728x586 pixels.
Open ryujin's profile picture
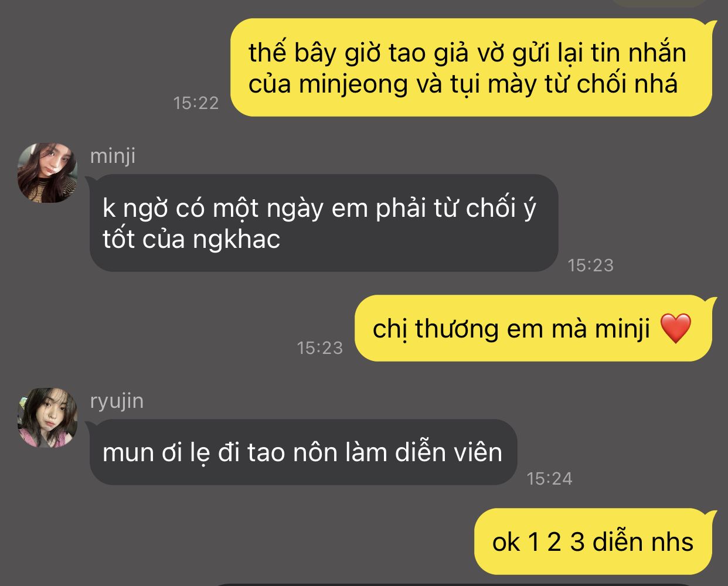coord(47,417)
